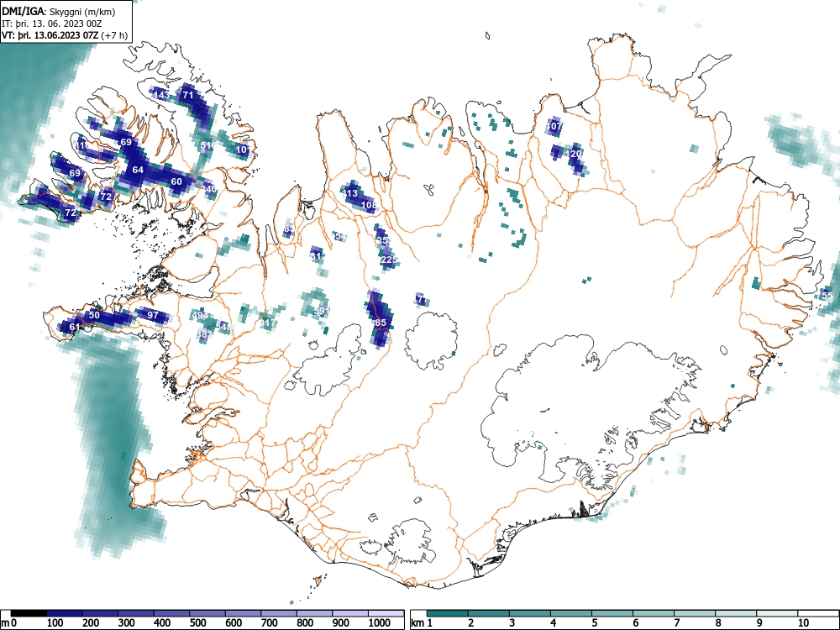Image resolution: width=840 pixels, height=630 pixels.
Task: Click the visibility value 143 in Westfjords
Action: 161,96
